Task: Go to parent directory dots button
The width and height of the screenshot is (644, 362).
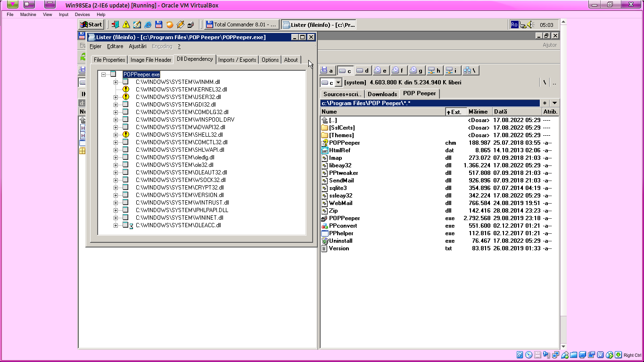Action: (x=554, y=82)
